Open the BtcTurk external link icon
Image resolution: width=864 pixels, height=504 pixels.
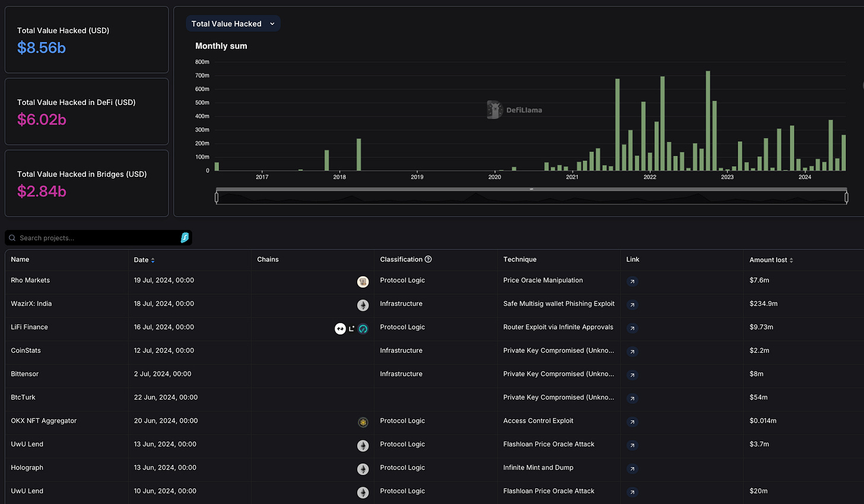tap(633, 398)
